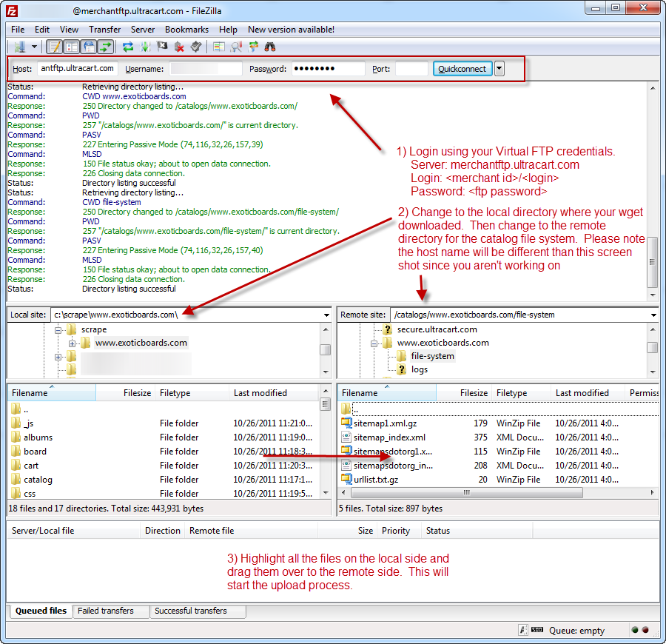
Task: Click the Username input field
Action: [x=206, y=68]
